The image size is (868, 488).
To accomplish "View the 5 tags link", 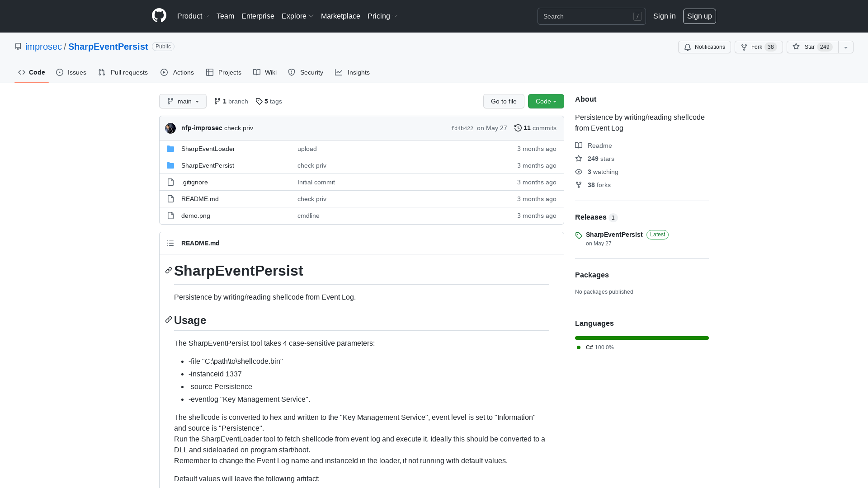I will pos(269,101).
